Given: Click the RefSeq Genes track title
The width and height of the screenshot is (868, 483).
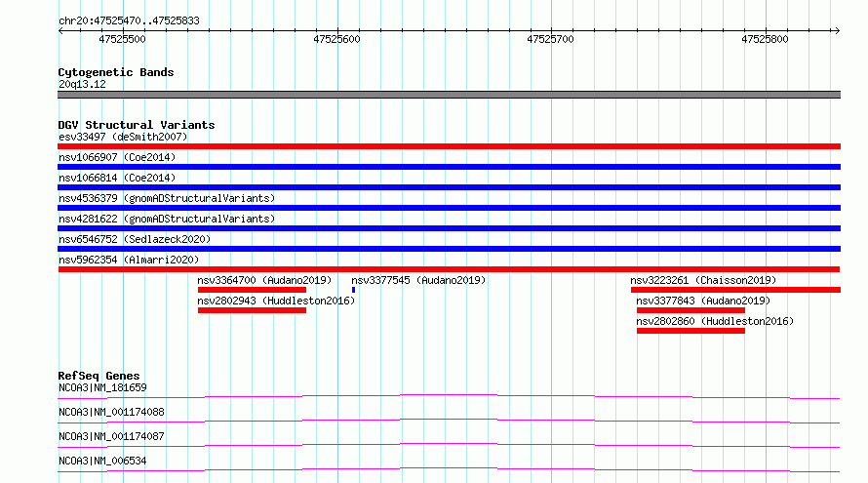Looking at the screenshot, I should (99, 376).
